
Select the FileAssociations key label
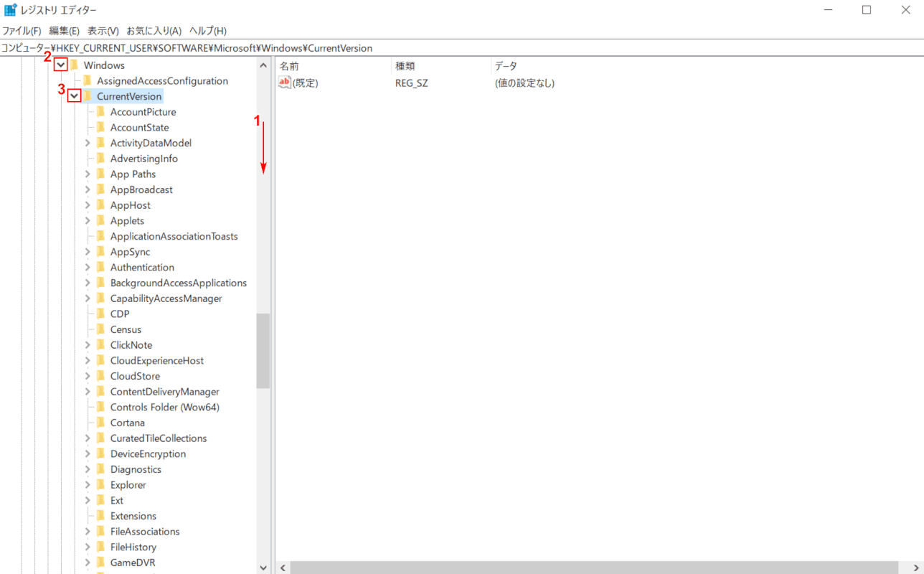[x=145, y=532]
